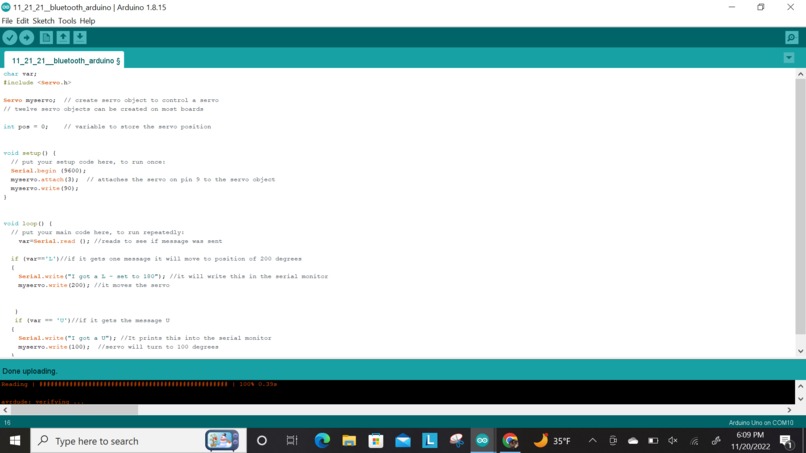806x453 pixels.
Task: Open the Mail app from taskbar
Action: click(x=403, y=441)
